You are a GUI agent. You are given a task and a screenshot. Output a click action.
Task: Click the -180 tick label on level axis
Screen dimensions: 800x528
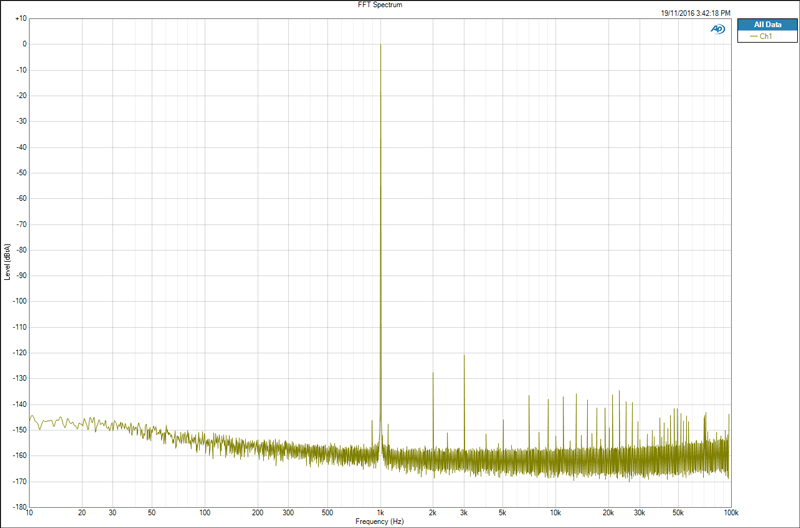coord(19,507)
